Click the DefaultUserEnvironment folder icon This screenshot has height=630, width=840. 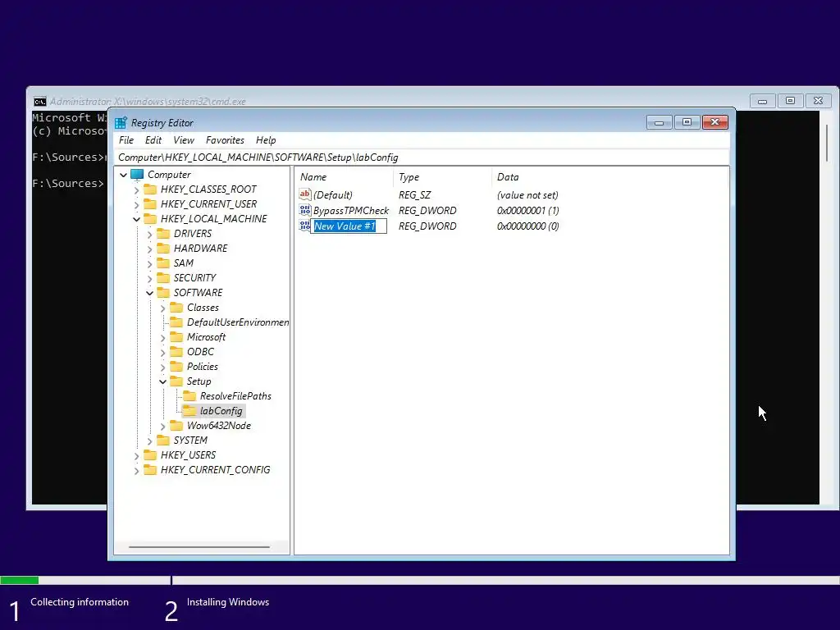176,322
